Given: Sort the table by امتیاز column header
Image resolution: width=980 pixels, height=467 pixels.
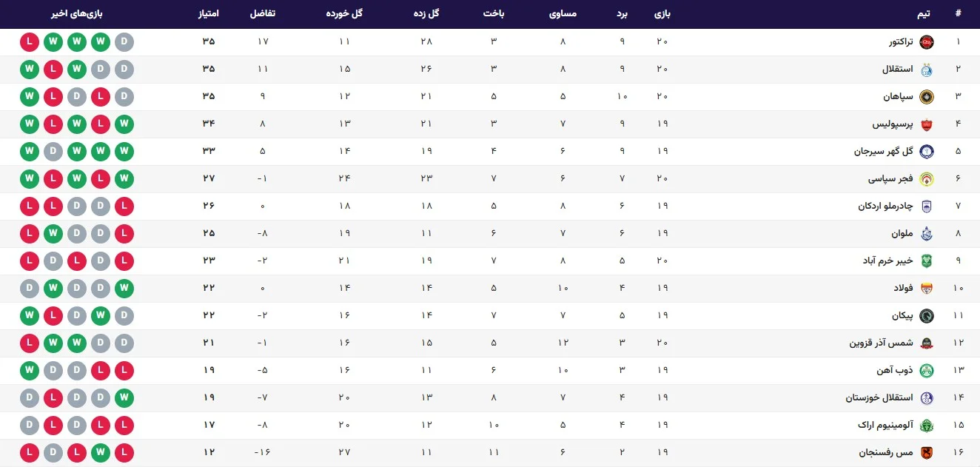Looking at the screenshot, I should point(208,14).
